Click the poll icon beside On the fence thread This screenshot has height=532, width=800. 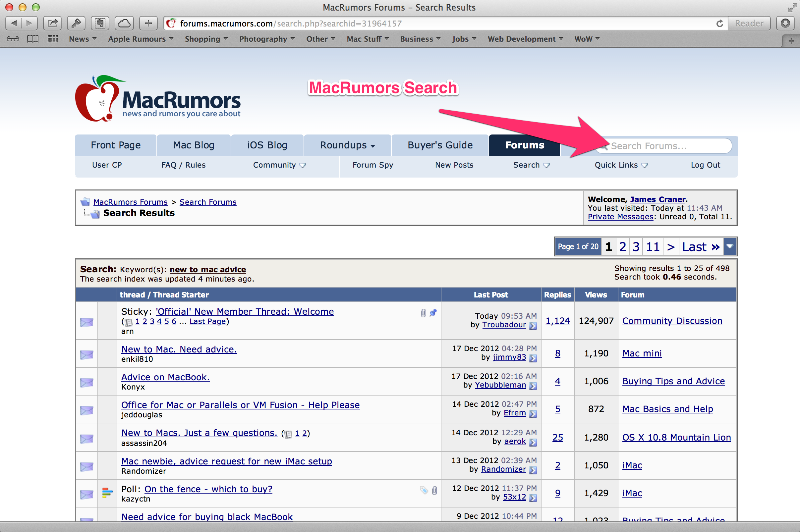coord(107,493)
